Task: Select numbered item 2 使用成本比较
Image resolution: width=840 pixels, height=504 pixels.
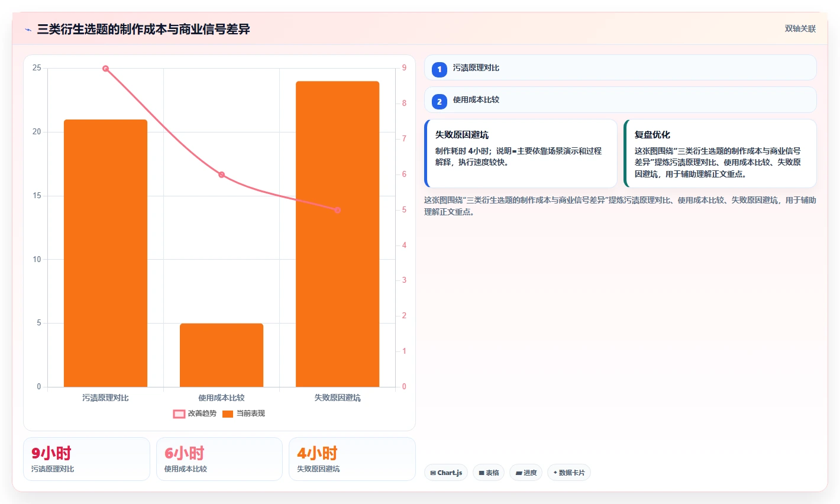Action: (620, 100)
